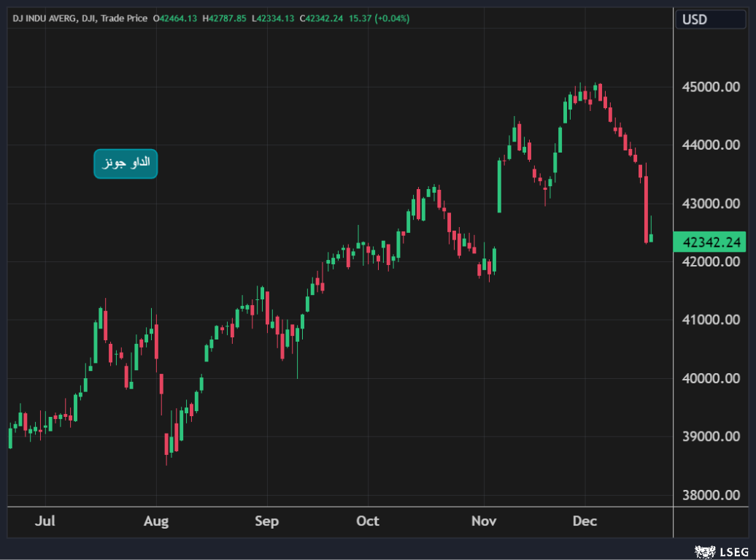Click the high price value H42787.85
Image resolution: width=756 pixels, height=560 pixels.
[x=224, y=18]
